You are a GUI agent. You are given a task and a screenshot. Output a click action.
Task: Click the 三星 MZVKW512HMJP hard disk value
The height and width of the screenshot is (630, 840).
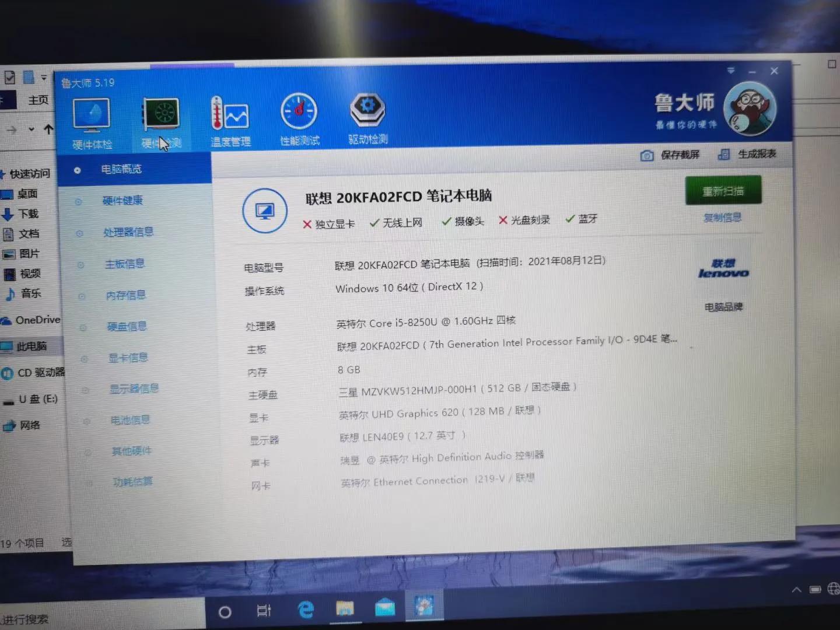coord(457,389)
